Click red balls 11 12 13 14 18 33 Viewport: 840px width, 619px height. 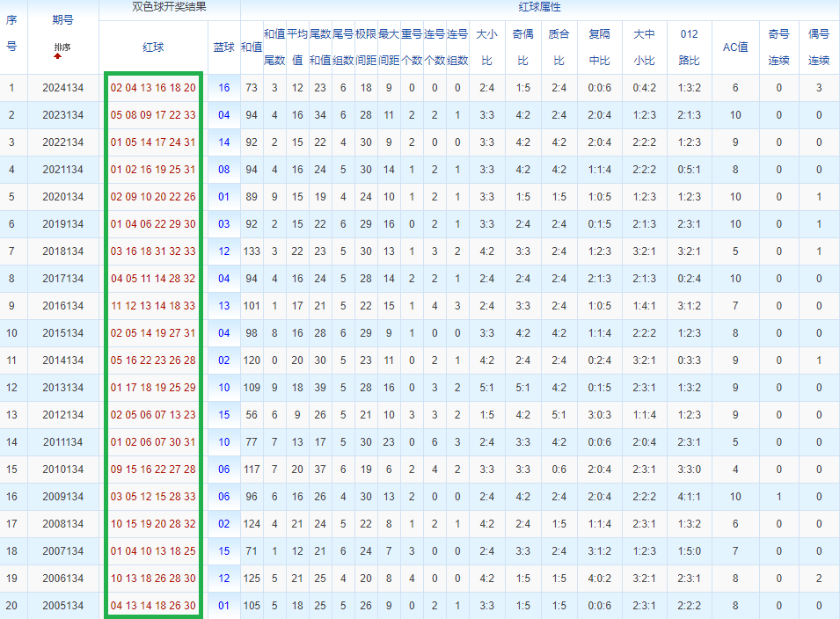[153, 306]
